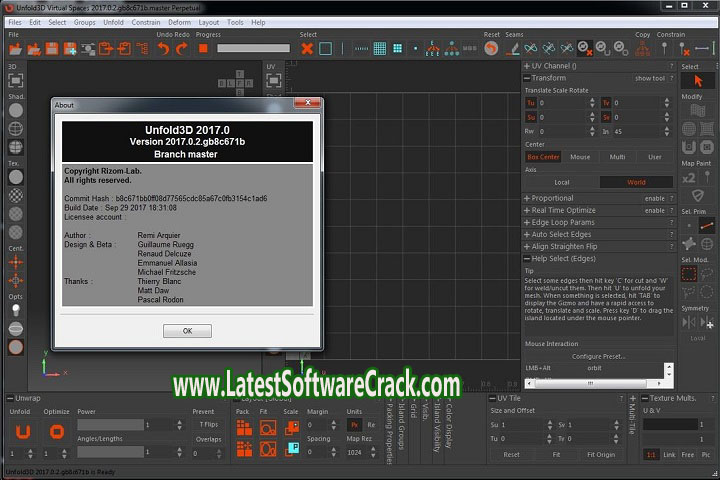
Task: Expand the Proportional panel
Action: pos(527,198)
